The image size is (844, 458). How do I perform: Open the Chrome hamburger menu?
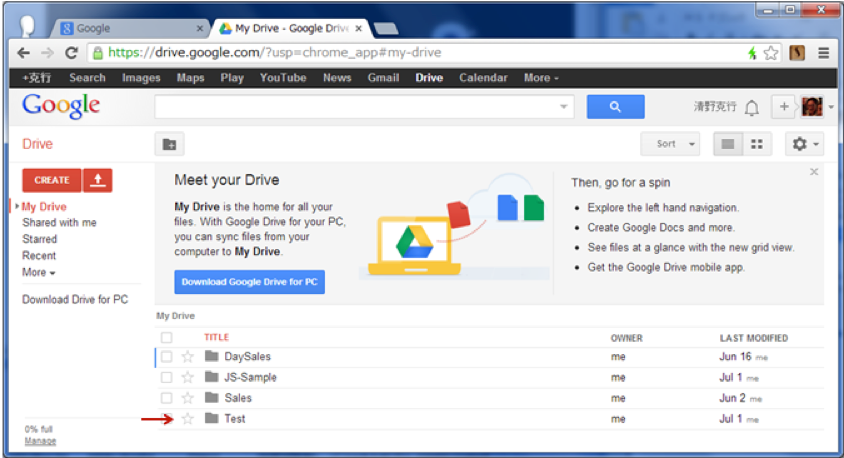click(x=824, y=53)
